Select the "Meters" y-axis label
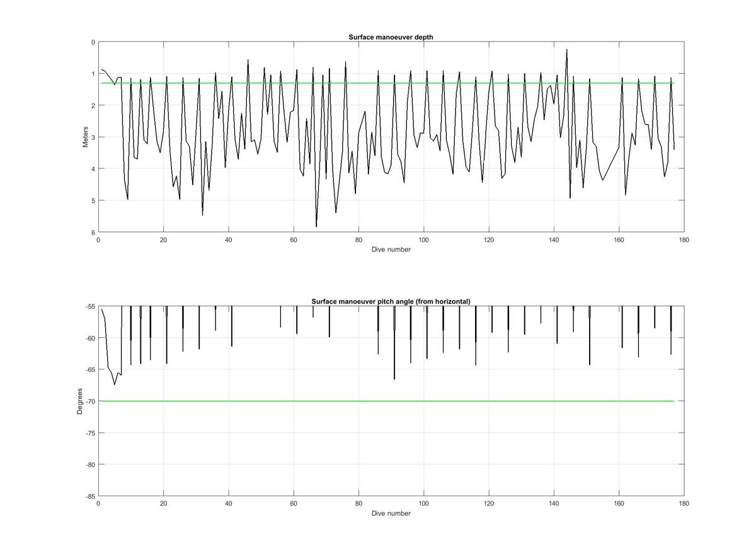Screen dimensions: 756x558 tap(86, 137)
